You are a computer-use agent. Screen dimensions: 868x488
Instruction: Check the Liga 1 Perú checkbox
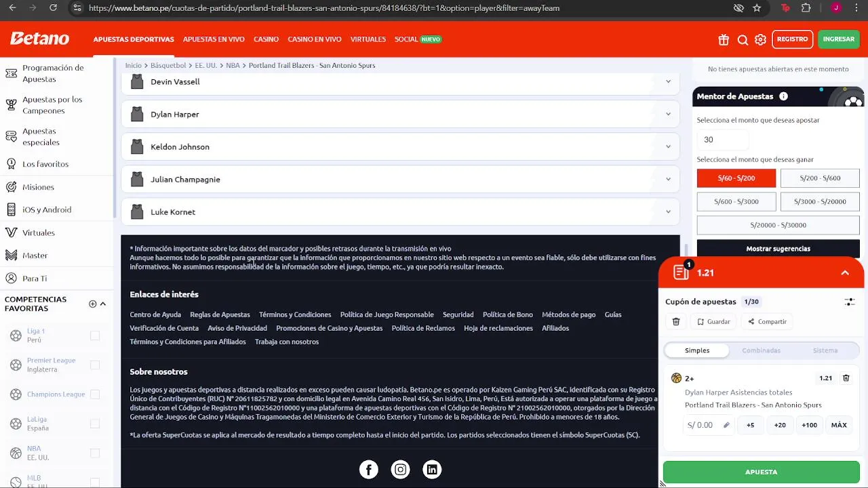click(95, 335)
